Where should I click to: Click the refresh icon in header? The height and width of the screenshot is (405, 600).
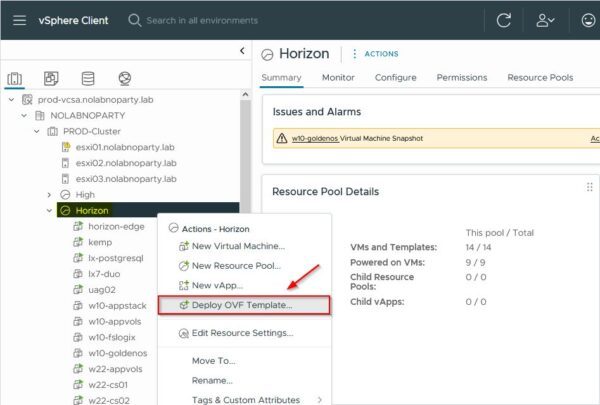(503, 20)
